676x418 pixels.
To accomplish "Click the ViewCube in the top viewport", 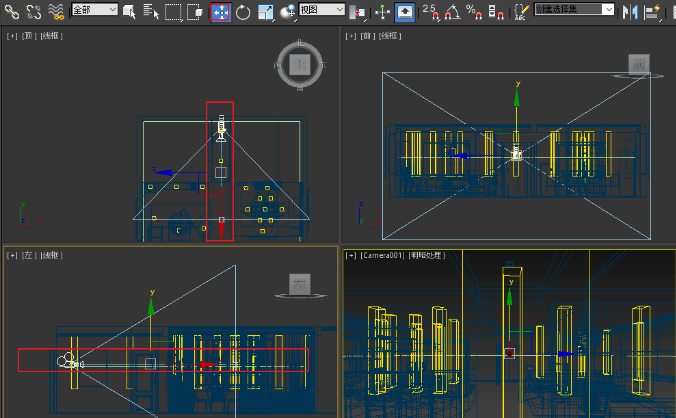I will tap(299, 65).
